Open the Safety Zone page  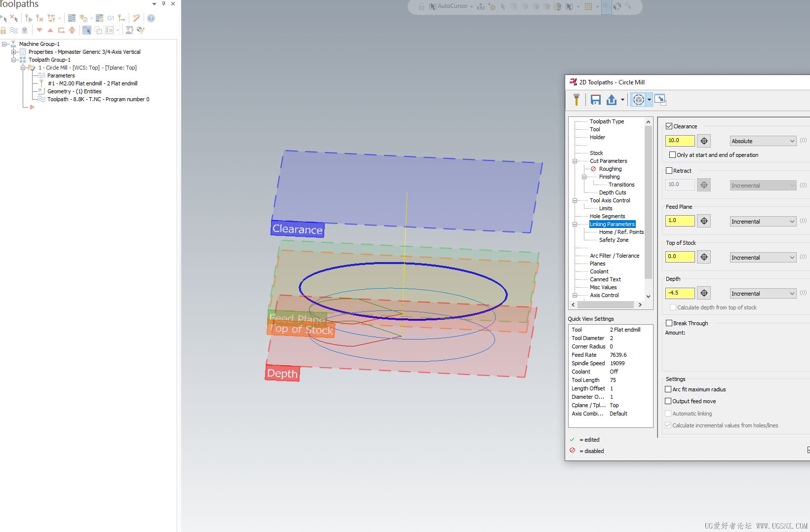(614, 240)
